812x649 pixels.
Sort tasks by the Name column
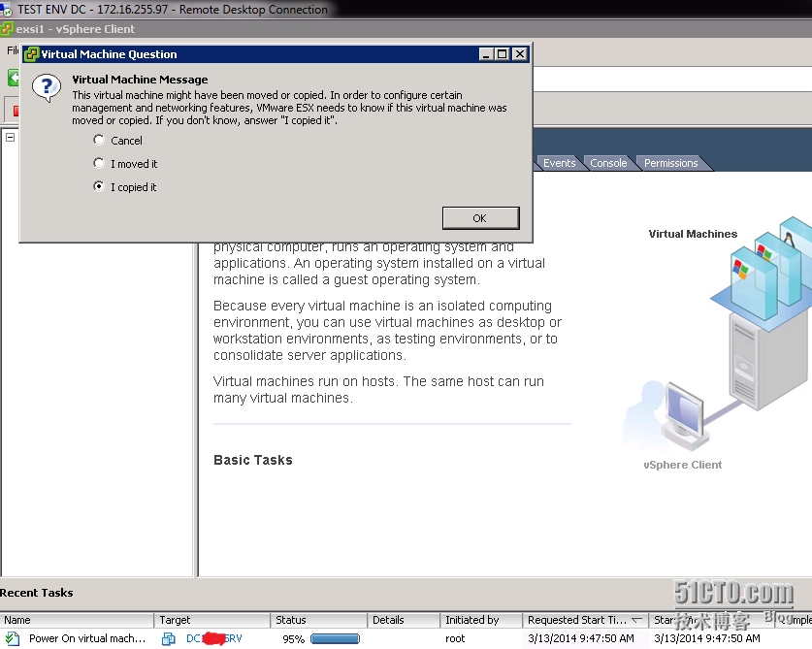tap(77, 620)
